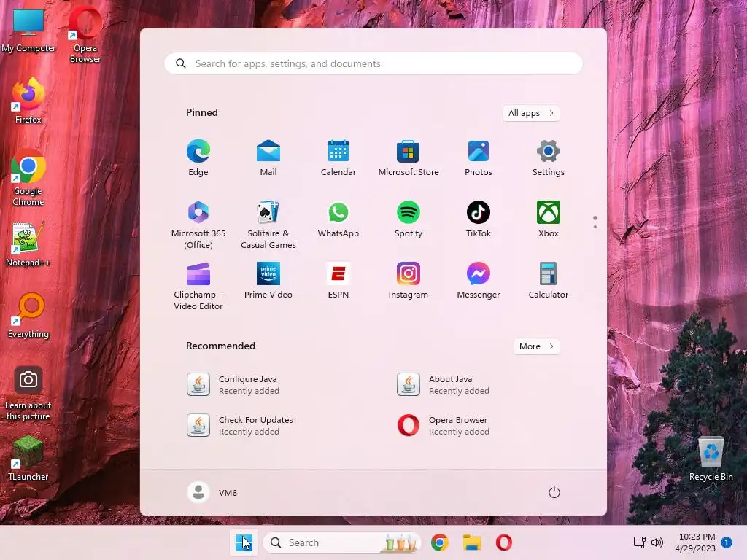Launch Spotify

click(x=409, y=220)
